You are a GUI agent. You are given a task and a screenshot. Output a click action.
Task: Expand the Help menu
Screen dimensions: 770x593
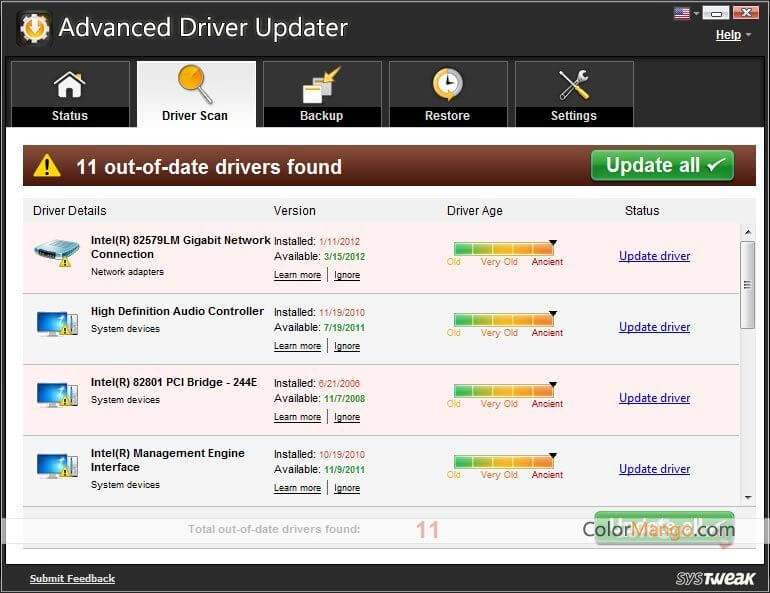pos(733,35)
